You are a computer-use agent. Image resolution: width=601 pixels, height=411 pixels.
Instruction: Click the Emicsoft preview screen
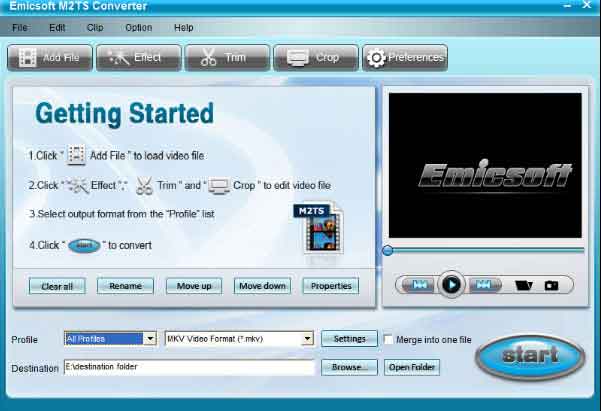pos(485,165)
